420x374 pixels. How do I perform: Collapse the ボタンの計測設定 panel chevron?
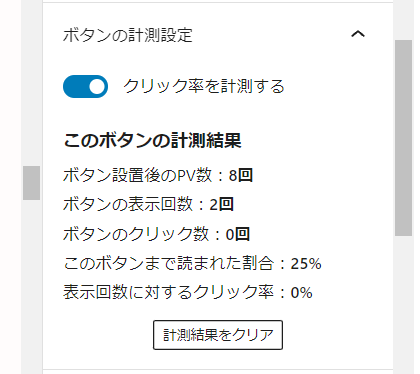click(x=358, y=34)
